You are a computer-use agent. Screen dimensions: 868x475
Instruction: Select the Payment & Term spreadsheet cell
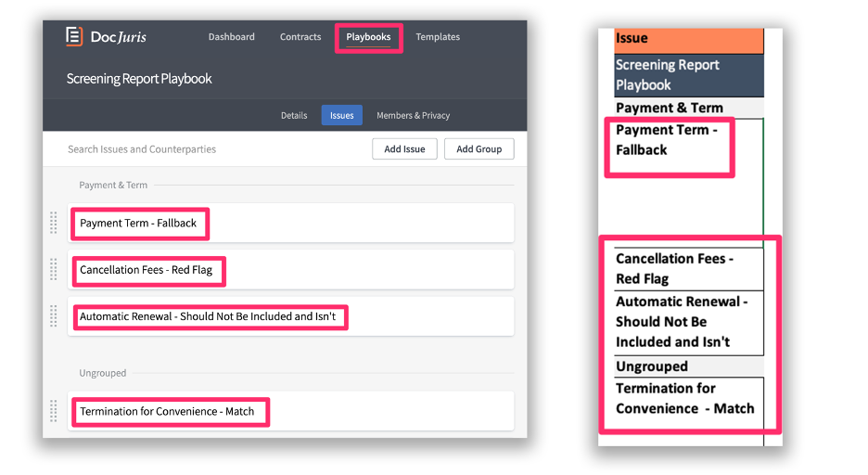[689, 108]
